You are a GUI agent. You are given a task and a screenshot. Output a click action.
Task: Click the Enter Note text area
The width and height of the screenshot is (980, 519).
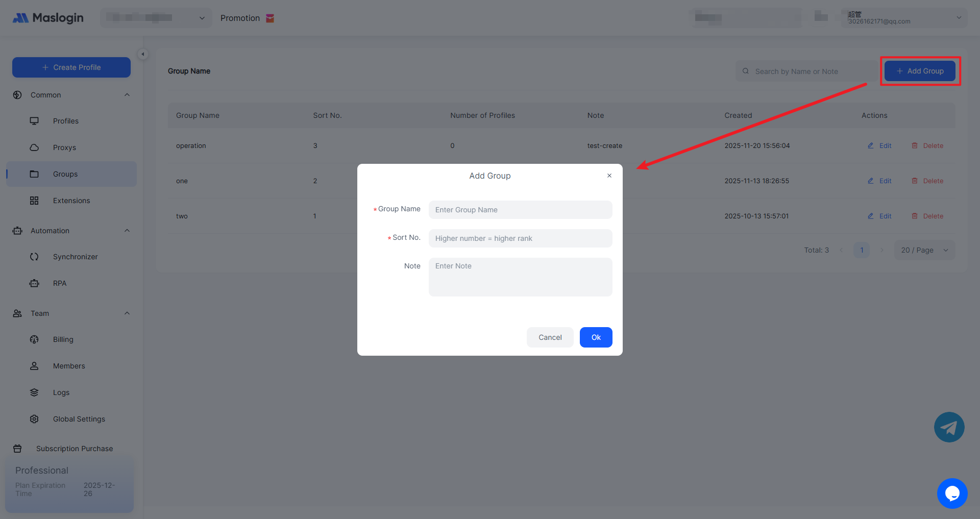click(x=520, y=277)
